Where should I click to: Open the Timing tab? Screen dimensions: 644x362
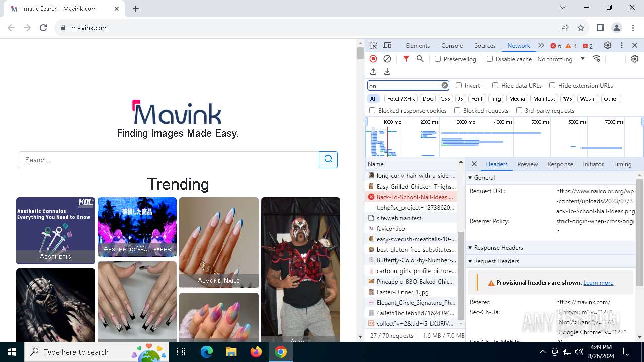coord(622,164)
